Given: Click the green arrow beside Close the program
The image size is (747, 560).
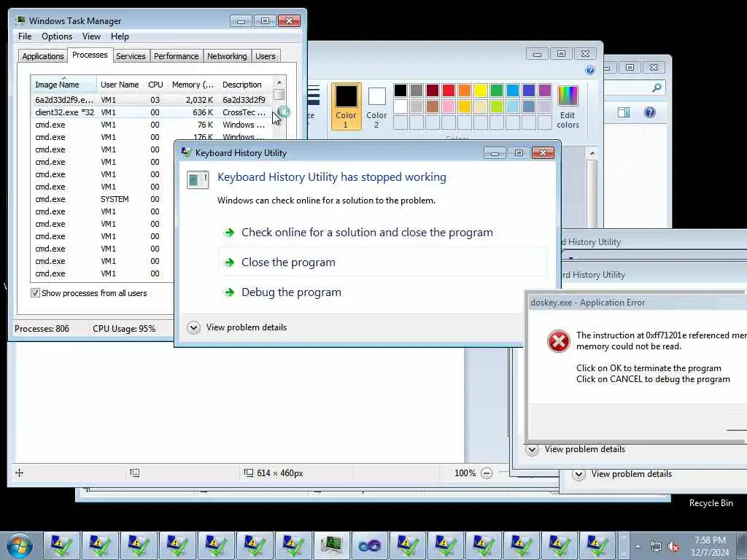Looking at the screenshot, I should (x=230, y=262).
